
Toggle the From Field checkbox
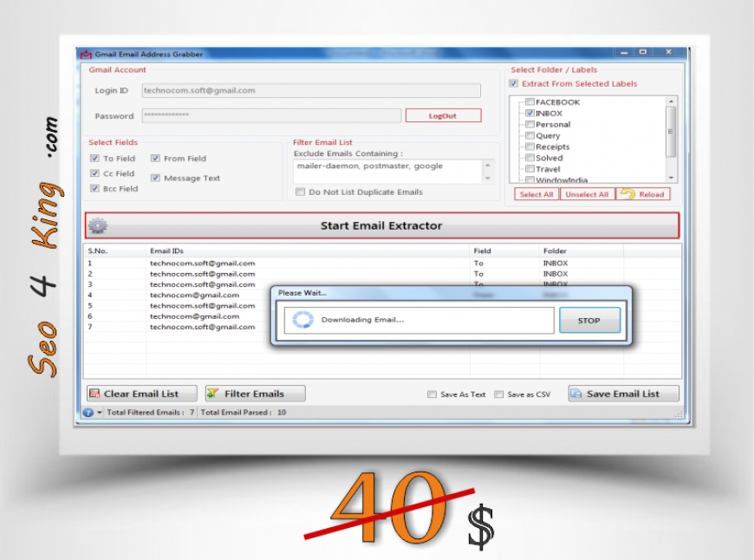[x=155, y=159]
